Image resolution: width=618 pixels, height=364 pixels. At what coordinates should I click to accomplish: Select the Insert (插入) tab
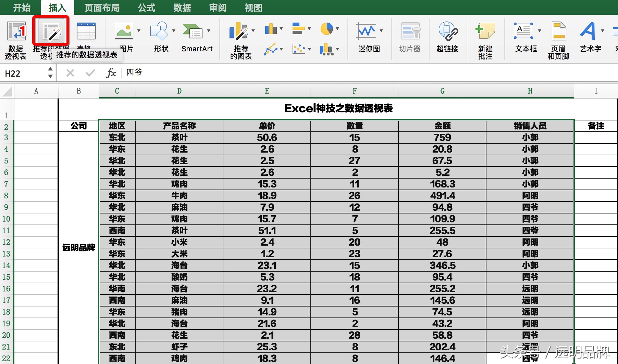[57, 8]
